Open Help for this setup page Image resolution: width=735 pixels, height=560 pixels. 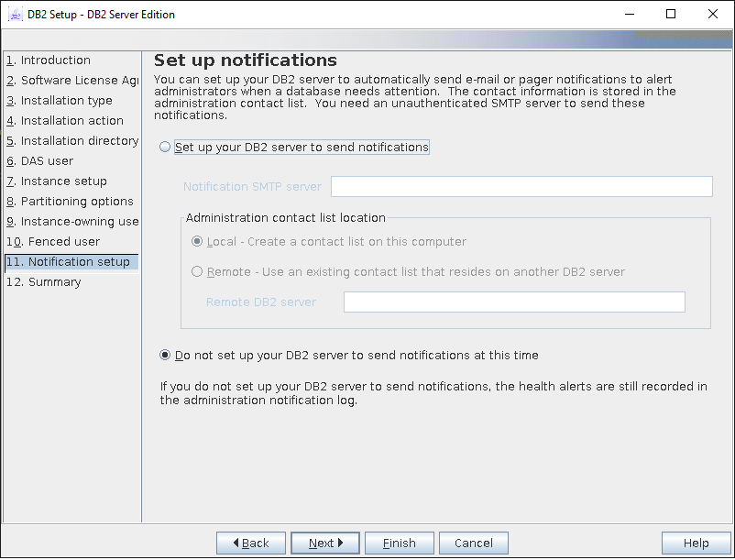pyautogui.click(x=696, y=544)
